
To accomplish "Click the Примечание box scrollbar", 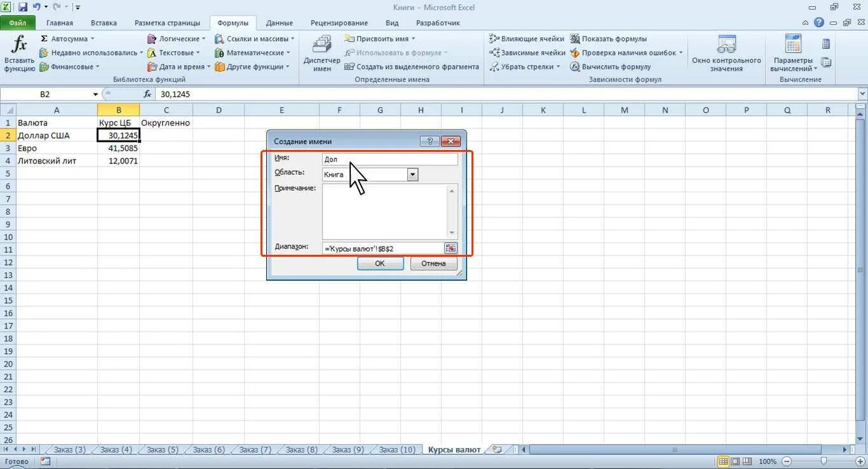I will (452, 212).
